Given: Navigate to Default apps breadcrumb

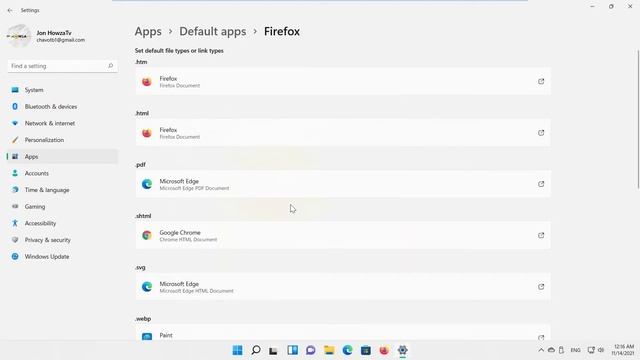Looking at the screenshot, I should pyautogui.click(x=213, y=31).
